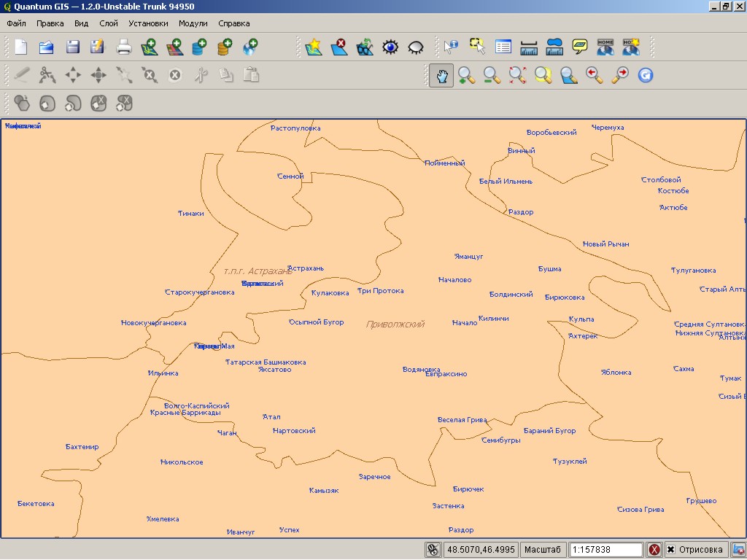Image resolution: width=747 pixels, height=560 pixels.
Task: Zoom to the full map extent
Action: 517,75
